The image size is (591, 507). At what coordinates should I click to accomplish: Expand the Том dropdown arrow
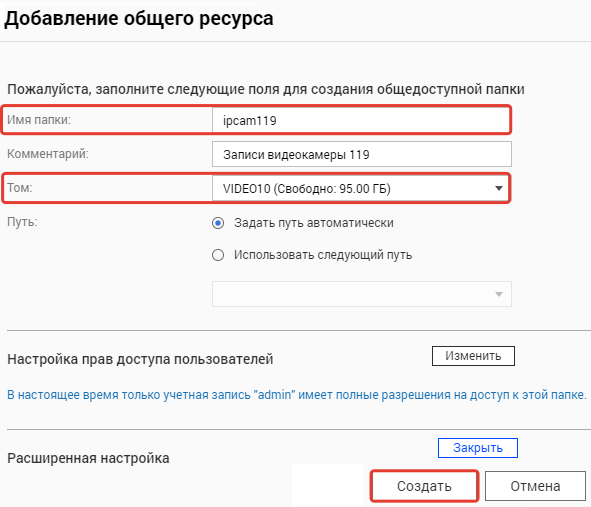click(x=499, y=188)
